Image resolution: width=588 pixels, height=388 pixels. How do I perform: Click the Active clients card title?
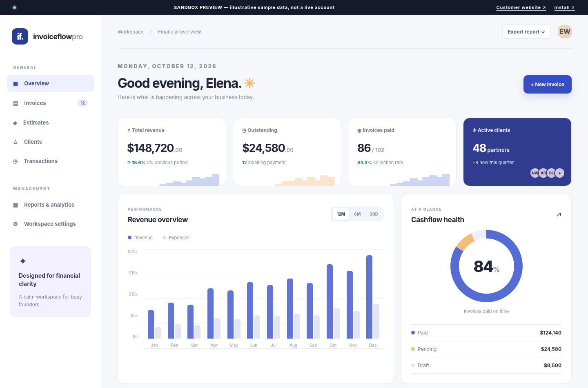[x=491, y=130]
